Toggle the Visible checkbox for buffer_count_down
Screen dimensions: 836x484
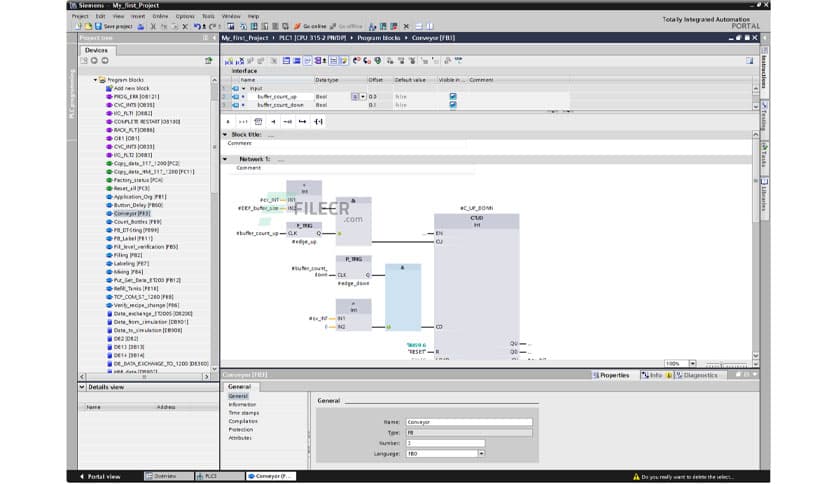pyautogui.click(x=453, y=105)
